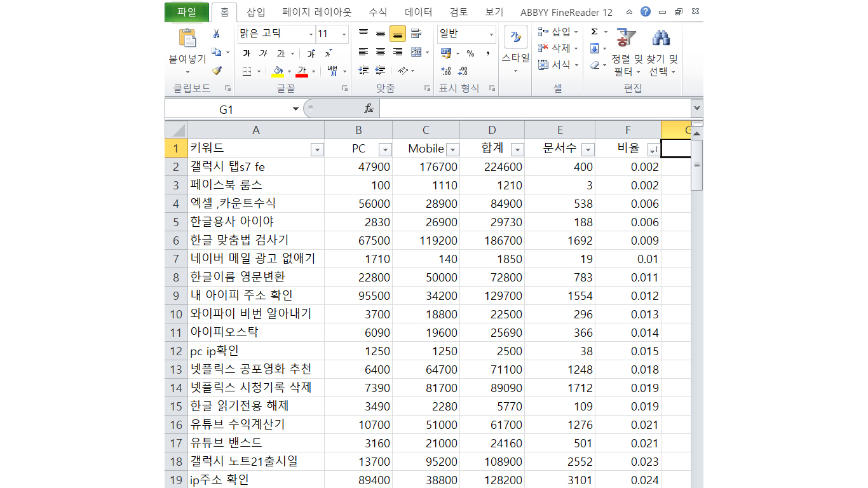This screenshot has width=868, height=488.
Task: Expand the 키워드 column filter dropdown
Action: click(317, 150)
